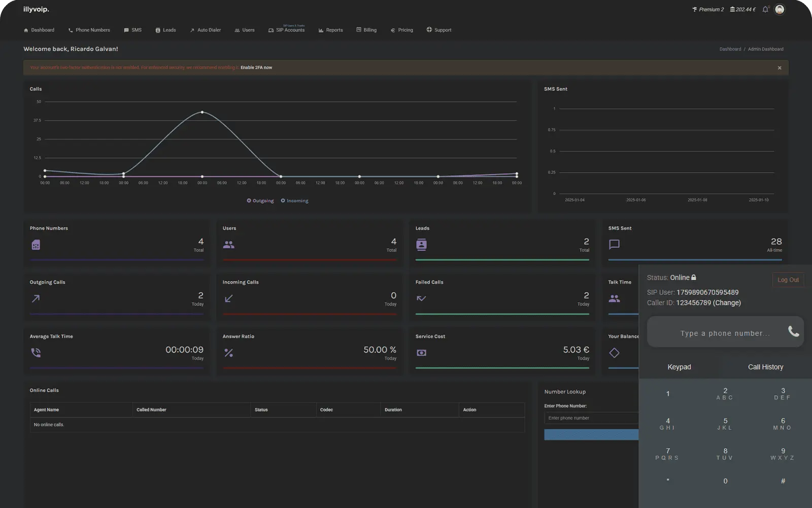812x508 pixels.
Task: Select the Keypad tab
Action: 679,367
